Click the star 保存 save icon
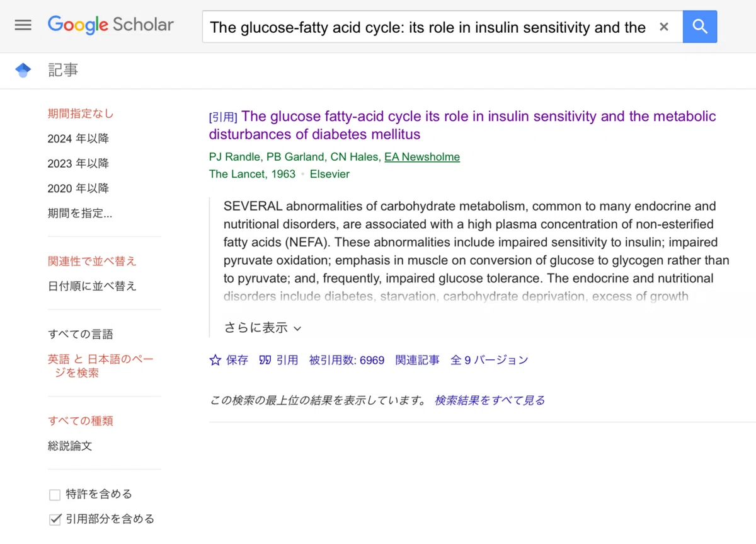 coord(215,360)
